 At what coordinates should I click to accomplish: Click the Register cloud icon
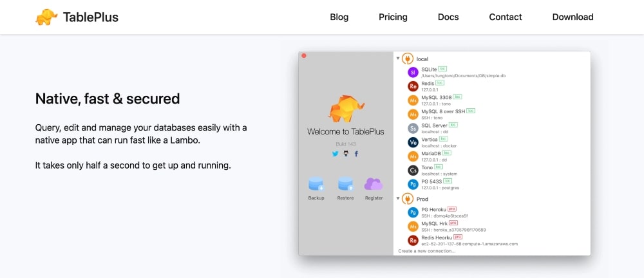coord(374,183)
